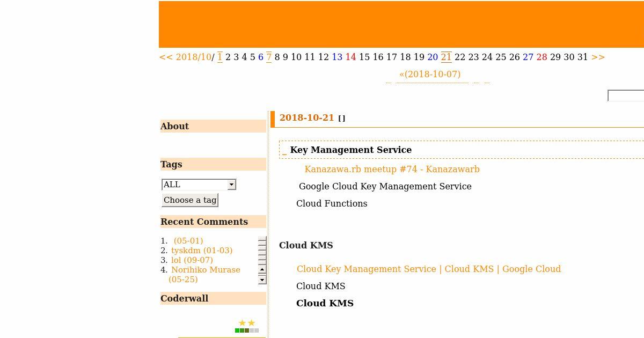Click calendar day 20
The image size is (644, 338).
click(433, 57)
